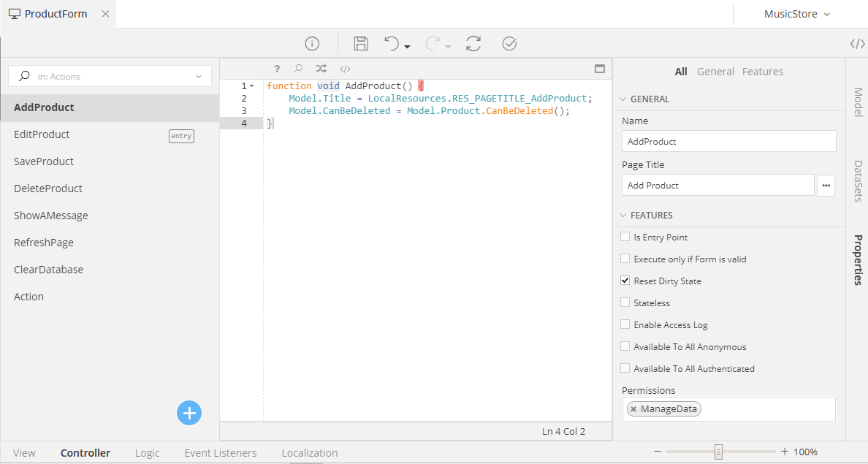Screen dimensions: 868x464
Task: Enable the Is Entry Point checkbox
Action: point(625,237)
